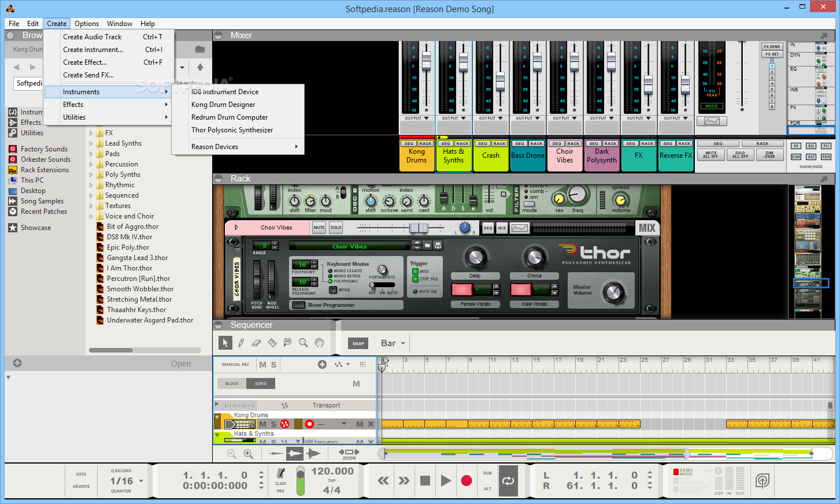Click the zoom out magnifier icon

click(232, 454)
